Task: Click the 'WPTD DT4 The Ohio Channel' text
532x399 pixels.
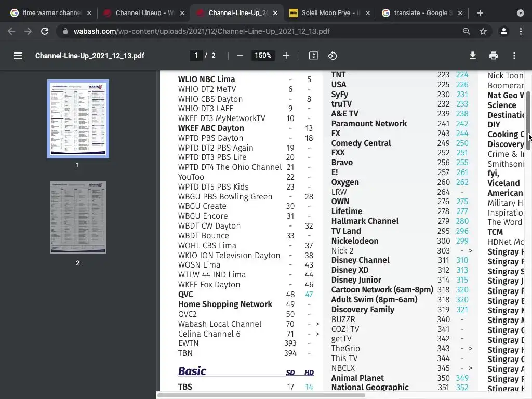Action: coord(230,167)
